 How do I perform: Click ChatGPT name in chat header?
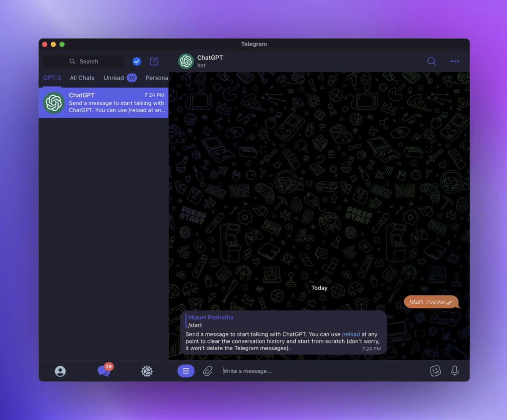pyautogui.click(x=210, y=57)
